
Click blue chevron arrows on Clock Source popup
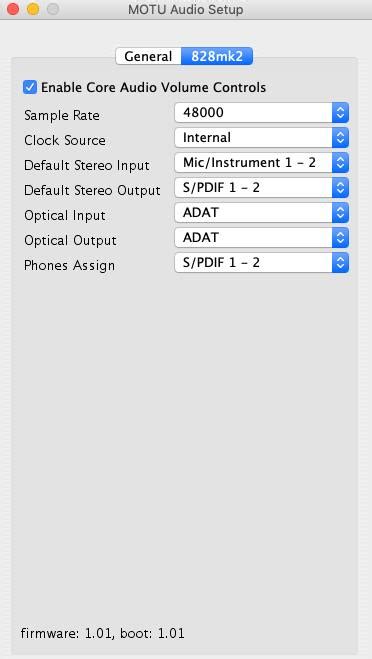click(x=340, y=138)
